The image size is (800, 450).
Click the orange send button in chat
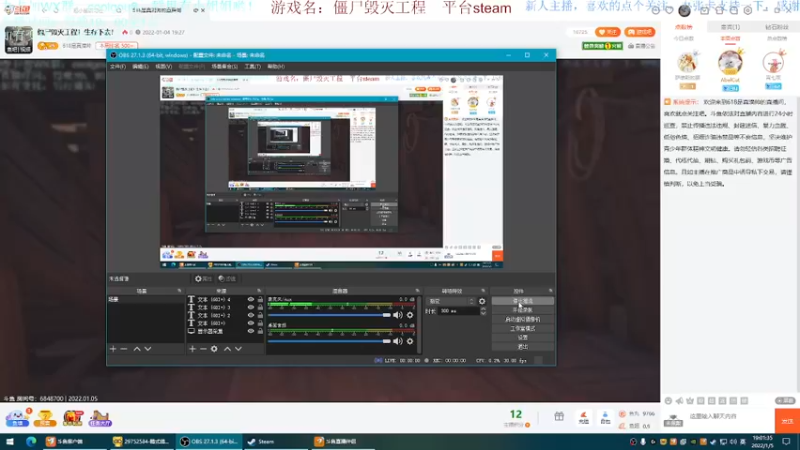tap(787, 421)
